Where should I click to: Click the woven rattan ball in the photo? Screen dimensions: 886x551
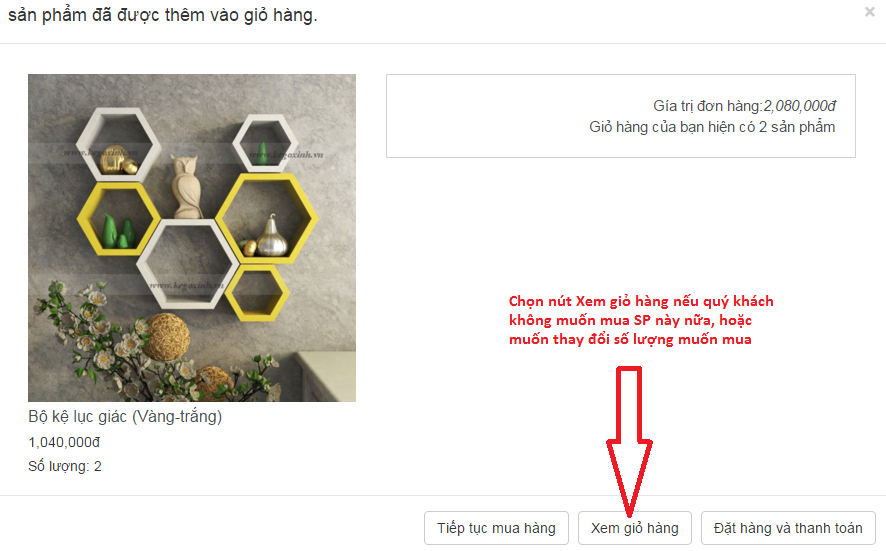click(x=165, y=337)
